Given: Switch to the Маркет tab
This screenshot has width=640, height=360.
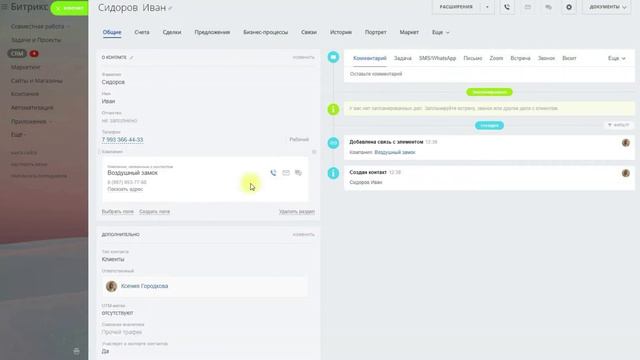Looking at the screenshot, I should (x=409, y=32).
